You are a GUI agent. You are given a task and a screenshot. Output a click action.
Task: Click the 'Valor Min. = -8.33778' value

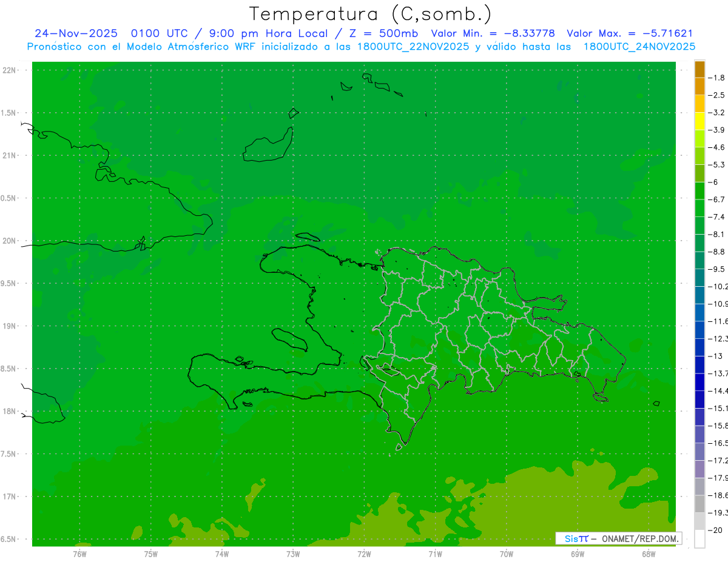click(x=493, y=33)
